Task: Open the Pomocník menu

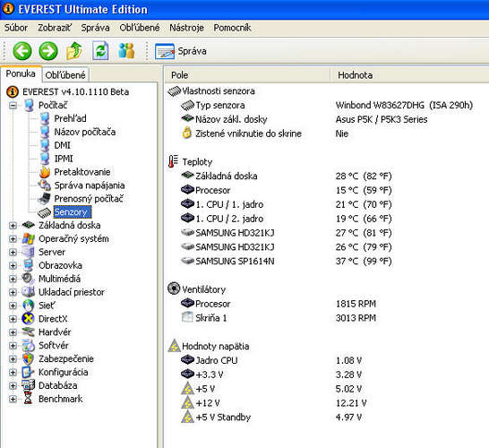Action: pos(232,28)
